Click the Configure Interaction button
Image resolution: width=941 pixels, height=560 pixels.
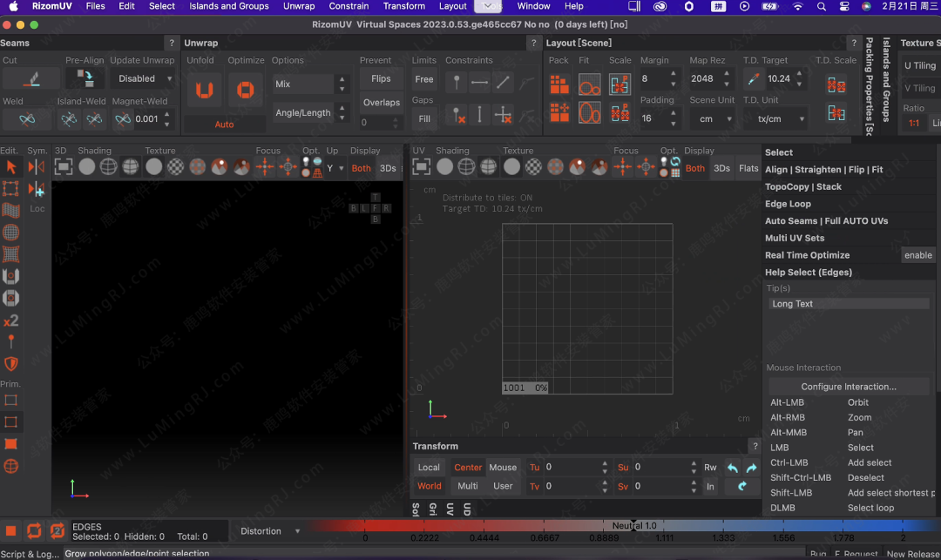(x=848, y=387)
